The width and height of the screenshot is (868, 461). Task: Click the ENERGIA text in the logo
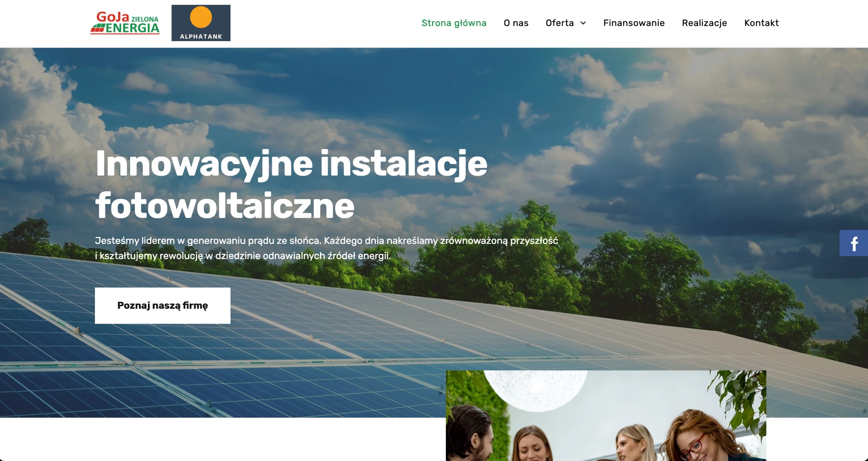click(x=134, y=28)
